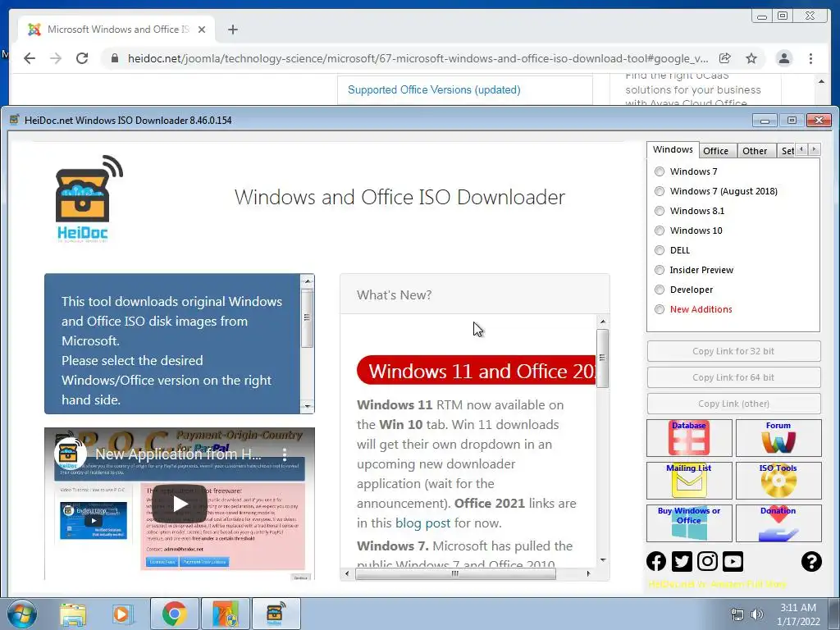Click What's New horizontal scroll right arrow
Screen dimensions: 840x630
(588, 573)
